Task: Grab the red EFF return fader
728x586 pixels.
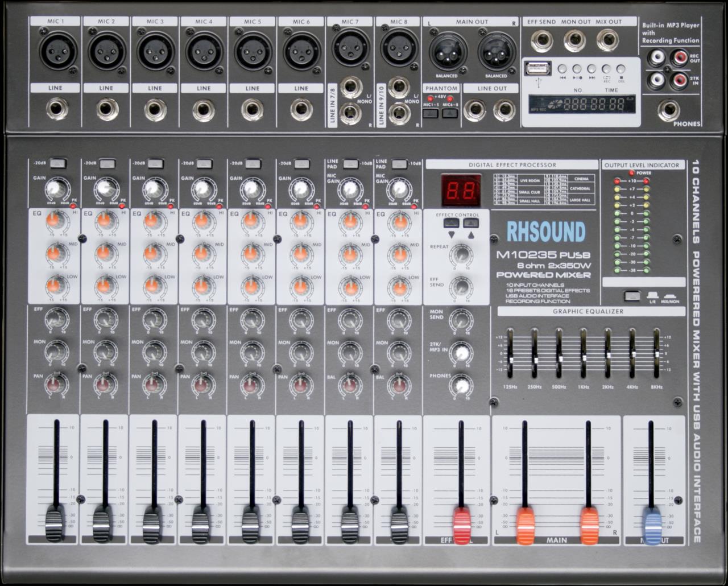Action: tap(462, 525)
